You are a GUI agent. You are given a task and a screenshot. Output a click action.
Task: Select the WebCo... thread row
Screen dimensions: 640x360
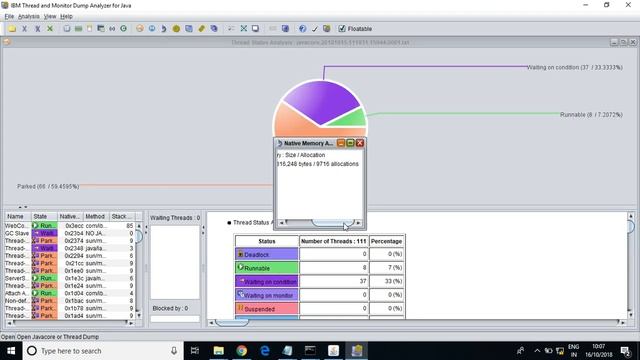point(69,226)
